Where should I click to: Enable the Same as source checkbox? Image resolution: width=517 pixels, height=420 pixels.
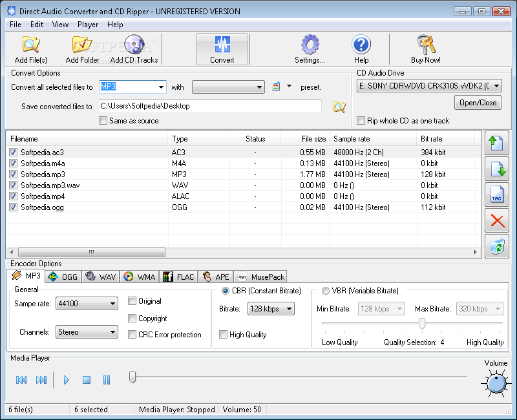coord(103,121)
